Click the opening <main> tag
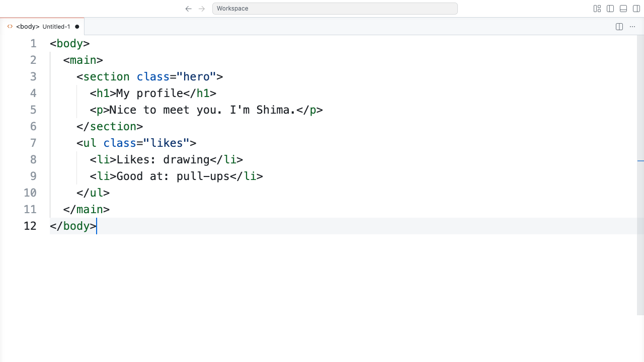This screenshot has width=644, height=362. (x=83, y=60)
